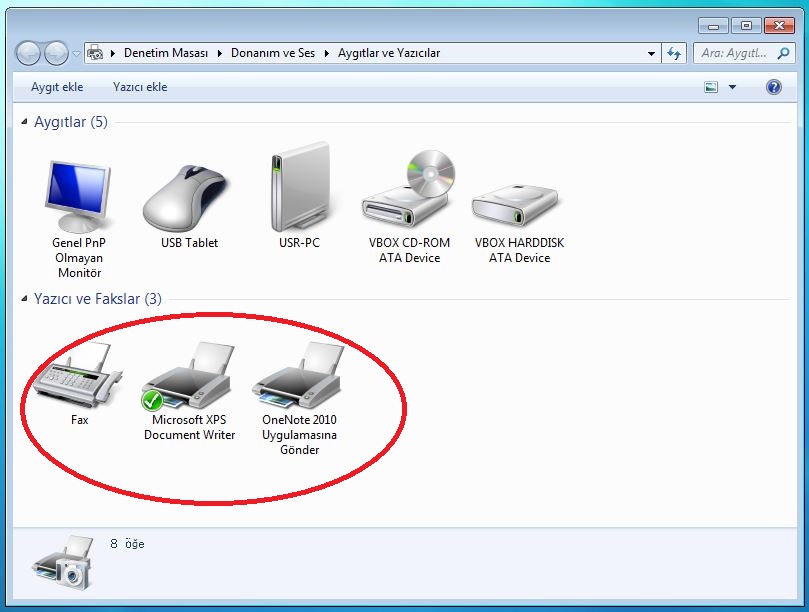The width and height of the screenshot is (809, 612).
Task: Open recent pages dropdown next to forward button
Action: click(76, 53)
